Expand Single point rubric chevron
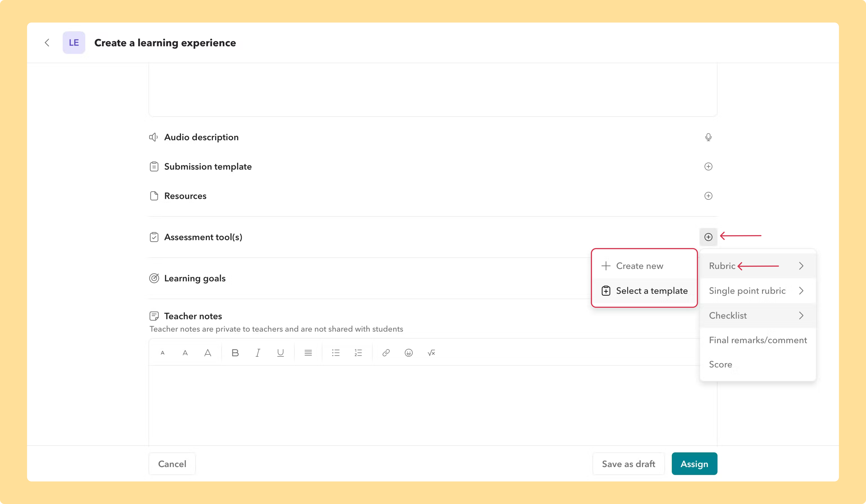 [x=801, y=291]
